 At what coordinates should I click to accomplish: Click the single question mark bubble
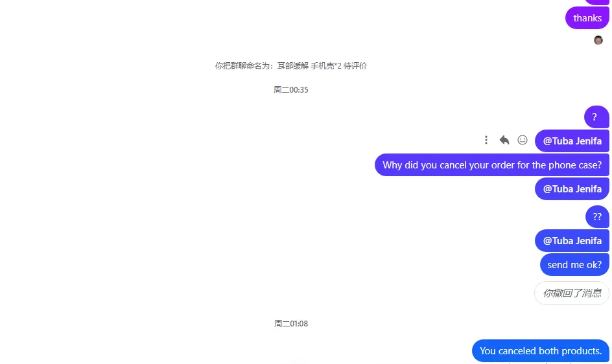pos(596,117)
